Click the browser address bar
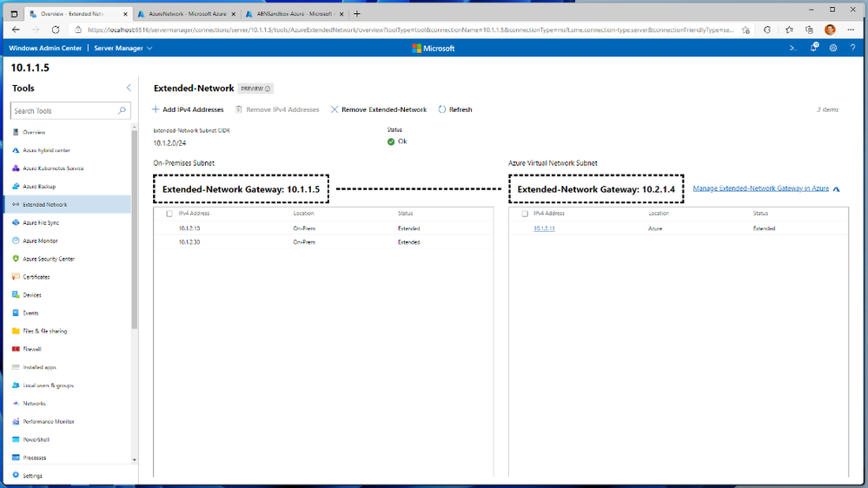Viewport: 868px width, 488px height. click(409, 30)
